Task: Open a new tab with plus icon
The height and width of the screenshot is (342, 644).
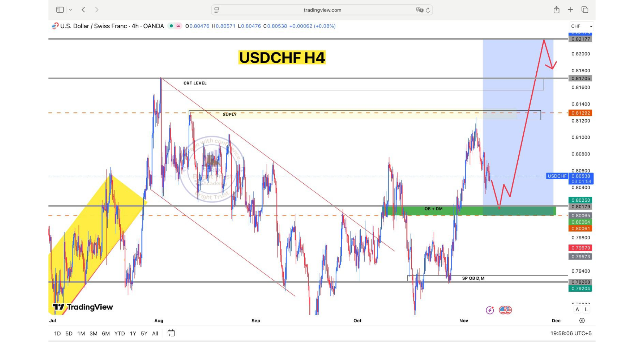Action: (x=570, y=10)
